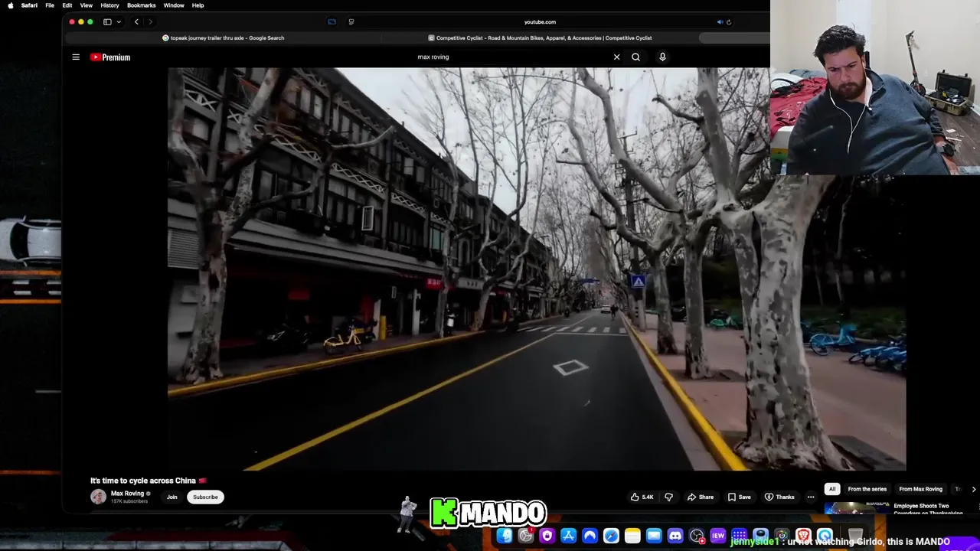Open Safari from the Dock
Viewport: 980px width, 551px height.
click(611, 536)
